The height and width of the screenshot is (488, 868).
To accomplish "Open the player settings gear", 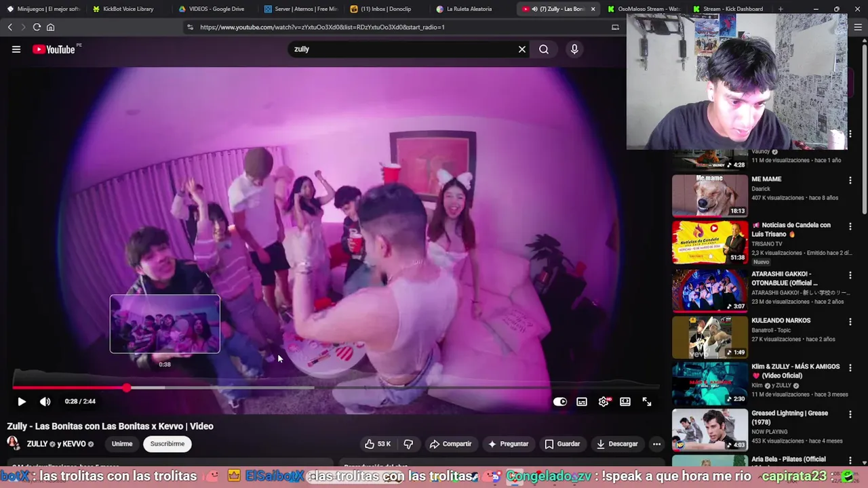I will click(x=604, y=402).
